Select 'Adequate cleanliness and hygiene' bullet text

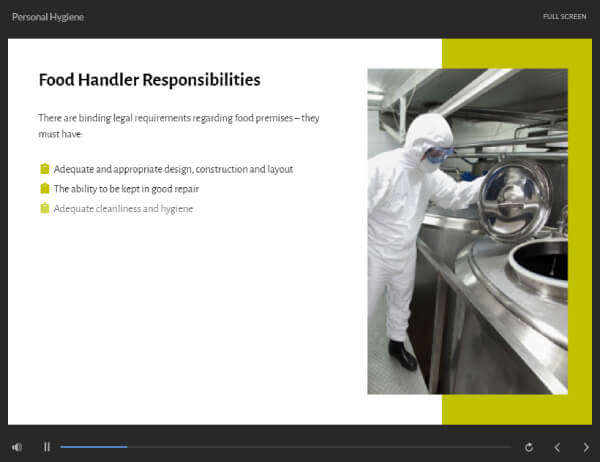point(123,209)
